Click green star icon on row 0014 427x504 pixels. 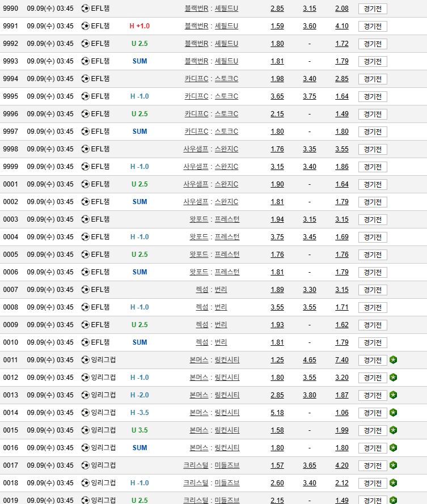point(393,412)
